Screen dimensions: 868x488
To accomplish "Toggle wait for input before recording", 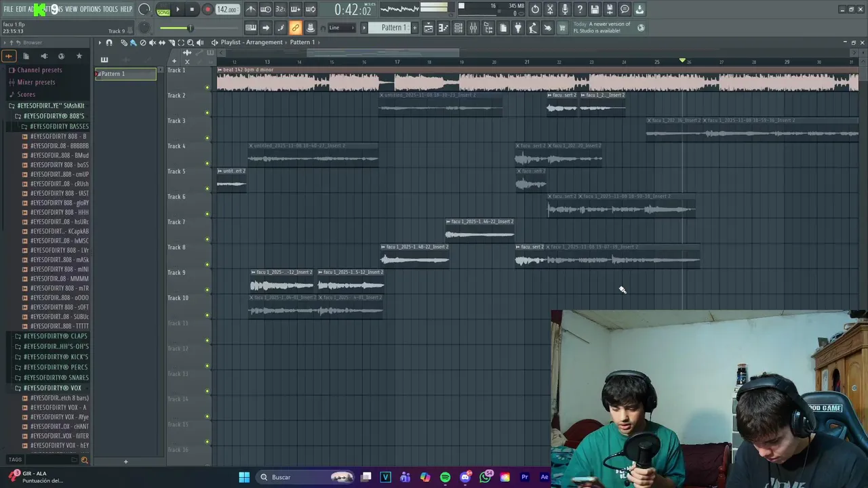I will click(x=266, y=9).
